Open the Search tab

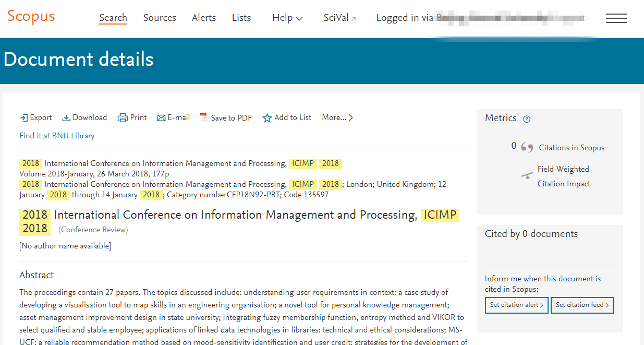click(x=113, y=18)
